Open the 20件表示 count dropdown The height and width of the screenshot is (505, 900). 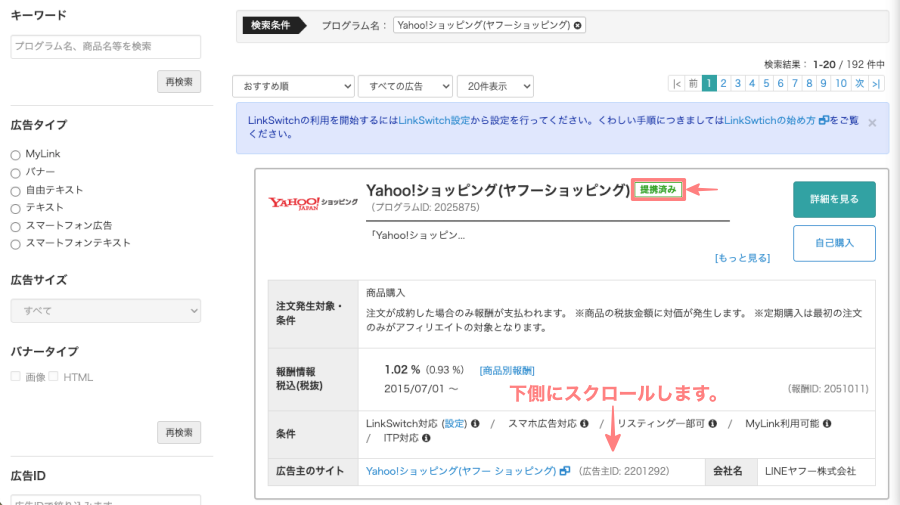[495, 86]
